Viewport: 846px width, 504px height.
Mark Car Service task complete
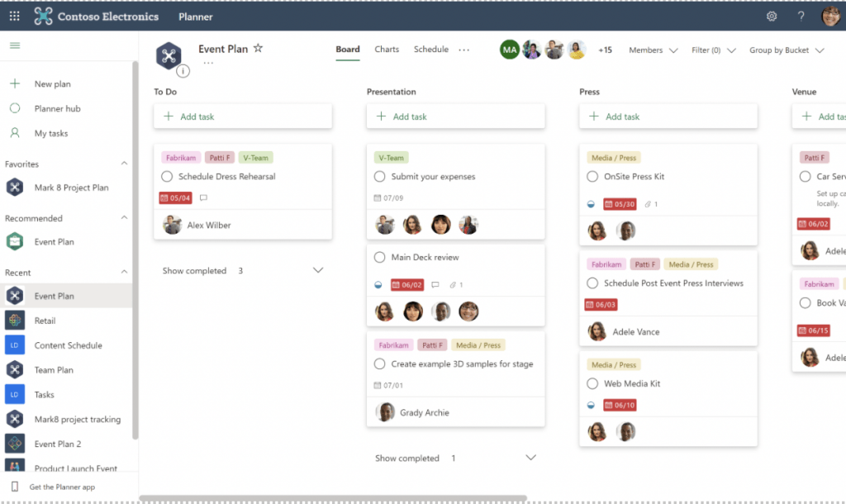tap(805, 177)
